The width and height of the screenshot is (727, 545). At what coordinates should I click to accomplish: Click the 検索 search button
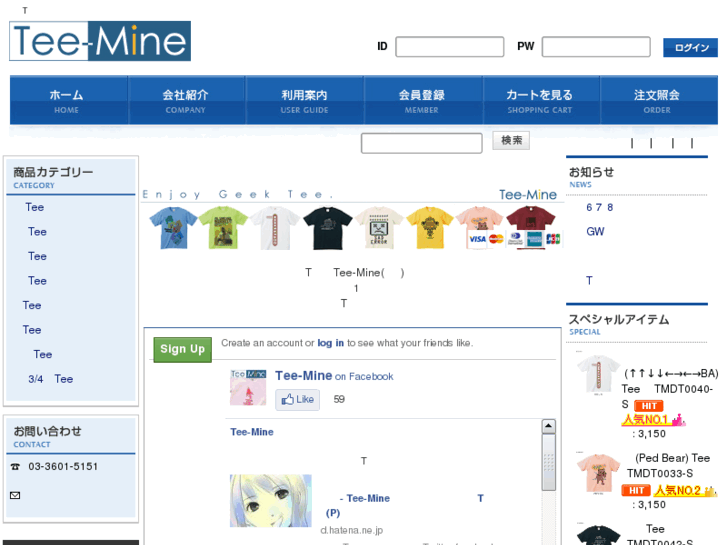[x=511, y=140]
